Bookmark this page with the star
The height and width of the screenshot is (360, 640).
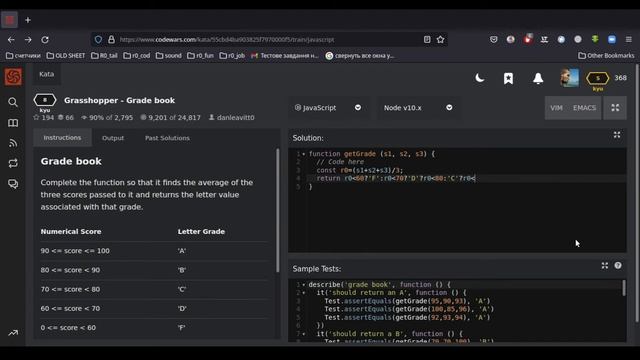point(440,40)
